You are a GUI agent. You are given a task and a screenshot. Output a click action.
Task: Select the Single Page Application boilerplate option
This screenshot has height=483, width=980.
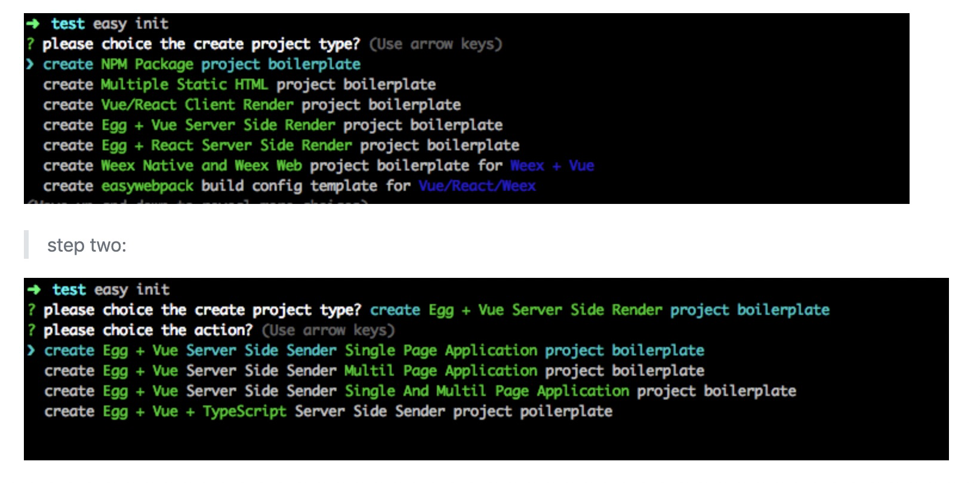click(x=374, y=351)
